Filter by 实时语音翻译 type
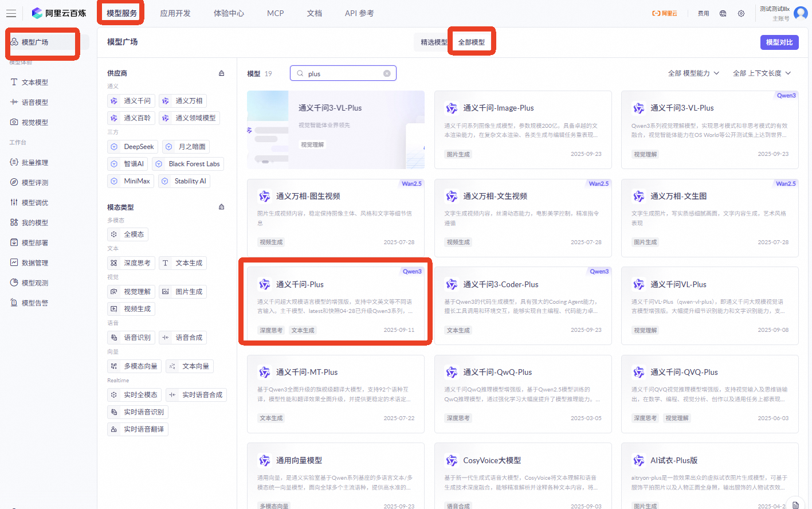This screenshot has height=509, width=812. 138,429
